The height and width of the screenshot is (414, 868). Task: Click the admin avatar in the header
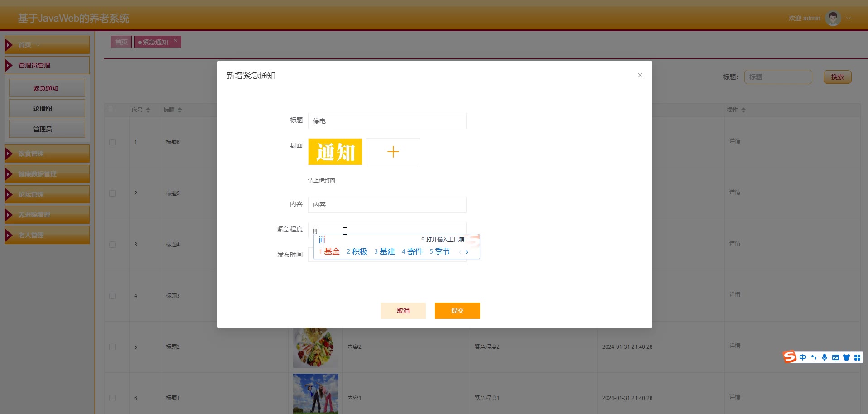pyautogui.click(x=833, y=19)
